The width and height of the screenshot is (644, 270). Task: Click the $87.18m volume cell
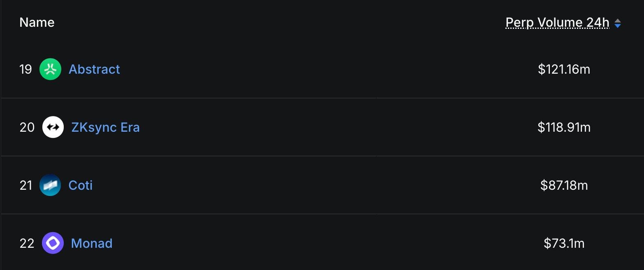click(564, 185)
